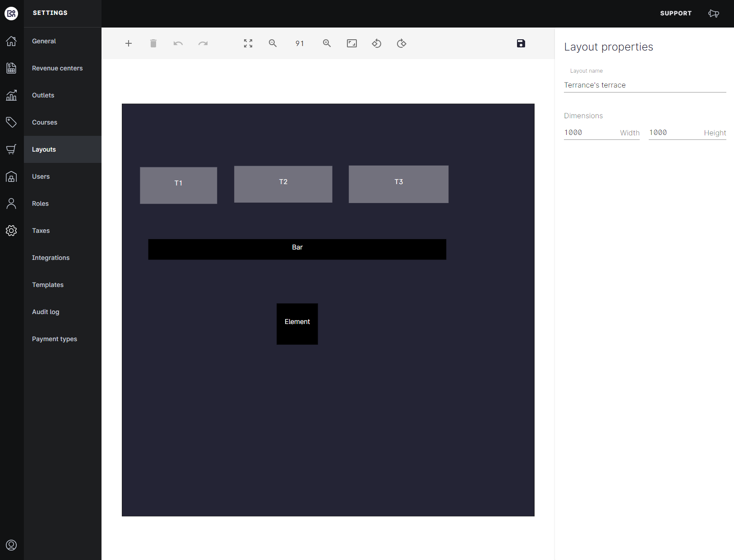Click the layout name Terrance's terrace
Screen dimensions: 734x560
coord(595,85)
